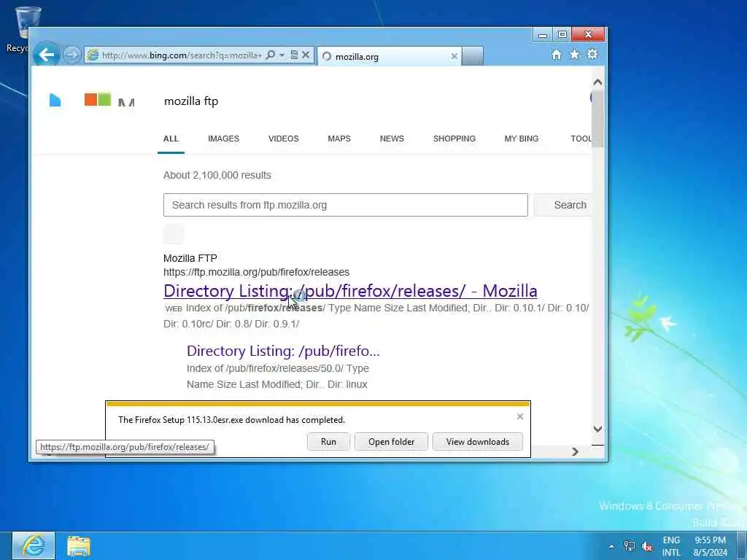The height and width of the screenshot is (560, 747).
Task: Click the Microsoft colored squares logo
Action: click(98, 99)
